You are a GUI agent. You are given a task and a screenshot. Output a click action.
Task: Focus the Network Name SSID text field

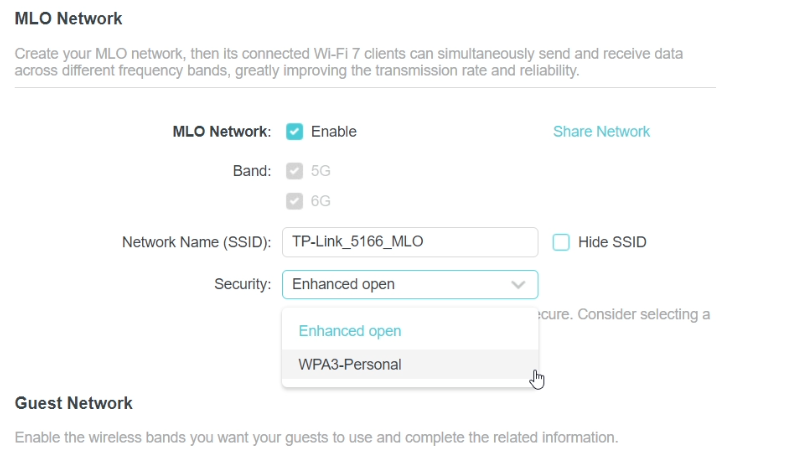pos(410,242)
